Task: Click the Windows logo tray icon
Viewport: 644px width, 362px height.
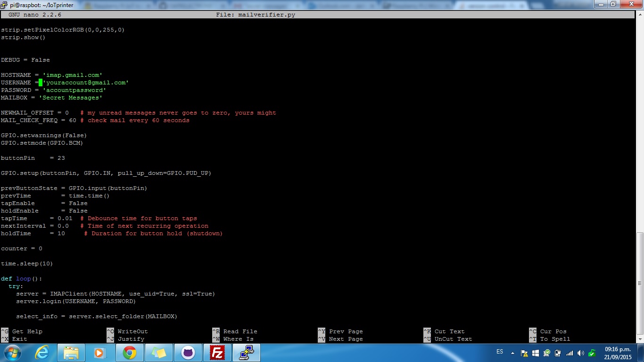Action: click(536, 353)
